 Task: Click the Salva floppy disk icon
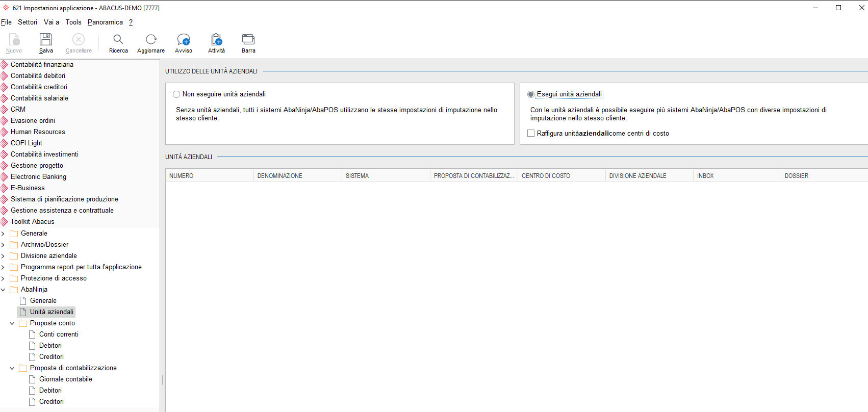coord(46,39)
